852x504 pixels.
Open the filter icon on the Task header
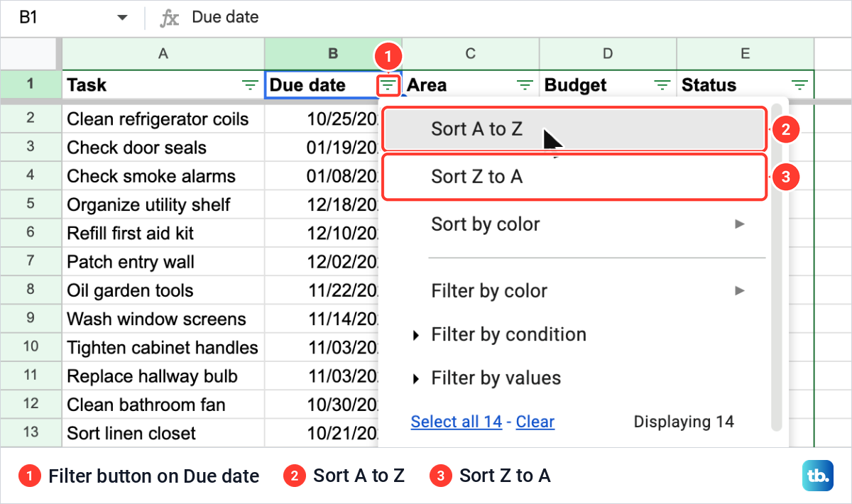(x=250, y=85)
